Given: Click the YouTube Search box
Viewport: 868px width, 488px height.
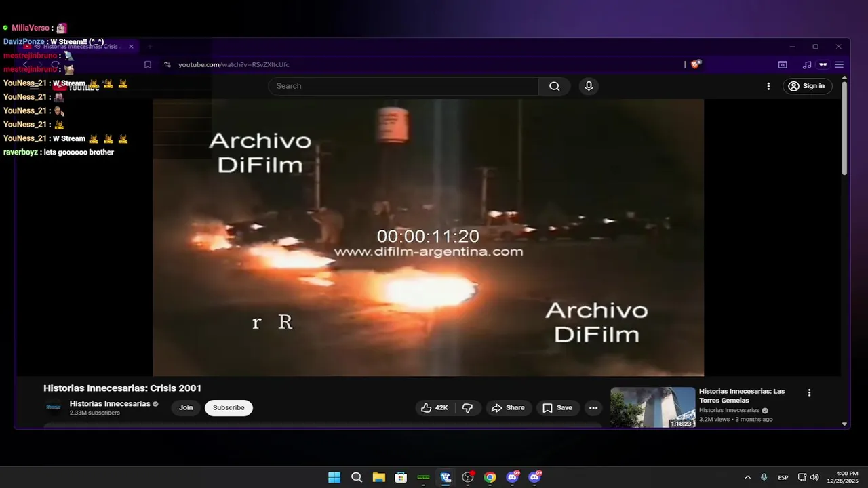Looking at the screenshot, I should point(403,86).
